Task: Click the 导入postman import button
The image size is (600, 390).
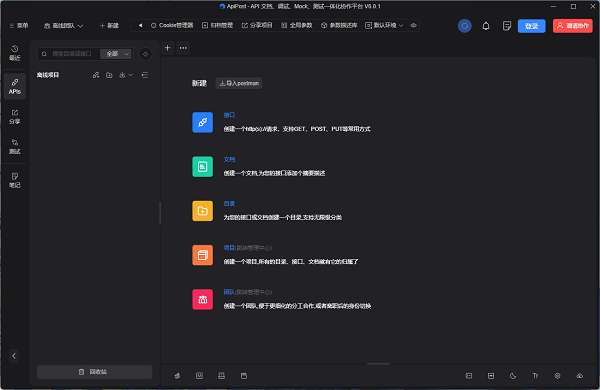Action: 239,83
